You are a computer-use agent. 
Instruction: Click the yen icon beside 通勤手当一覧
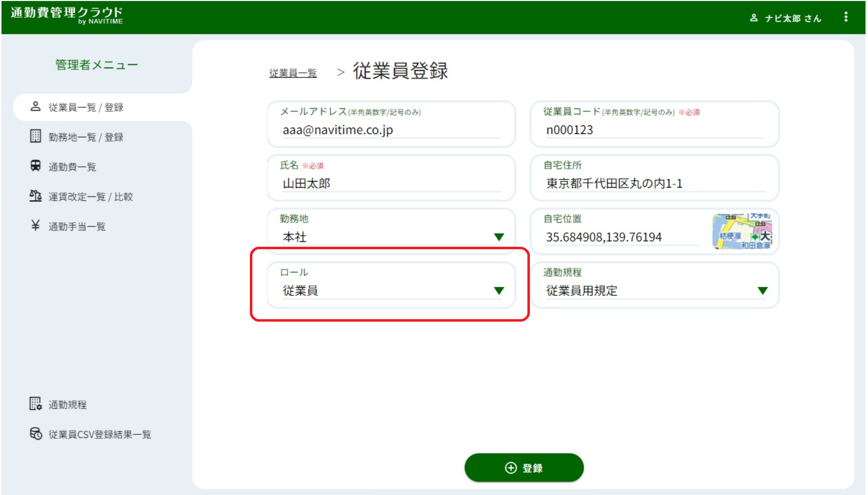click(35, 226)
